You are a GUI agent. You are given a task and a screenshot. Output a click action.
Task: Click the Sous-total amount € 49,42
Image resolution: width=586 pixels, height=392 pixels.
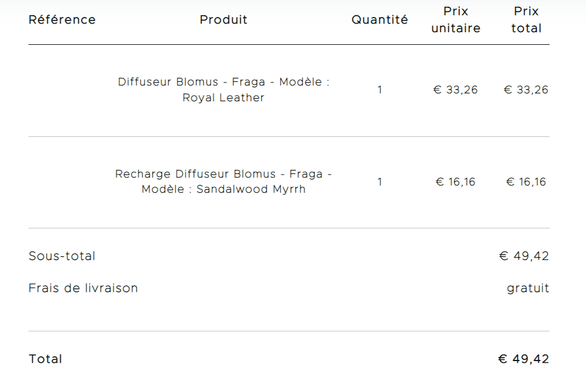pyautogui.click(x=524, y=256)
